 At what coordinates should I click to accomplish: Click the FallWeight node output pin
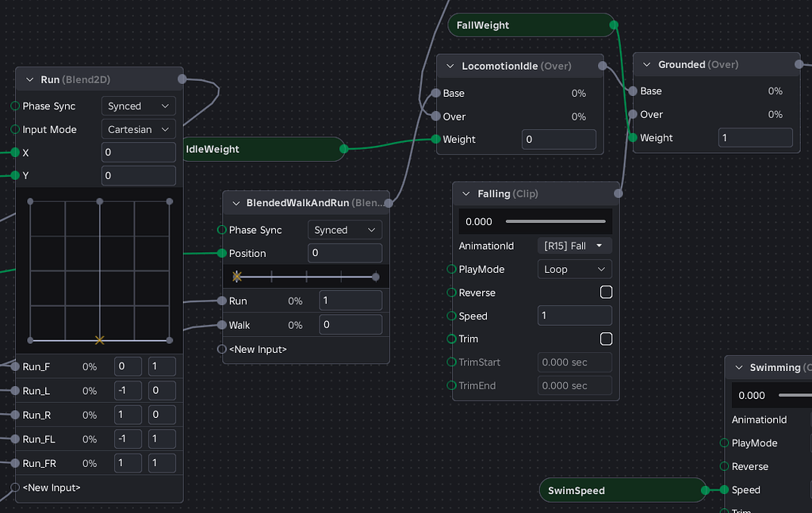613,25
